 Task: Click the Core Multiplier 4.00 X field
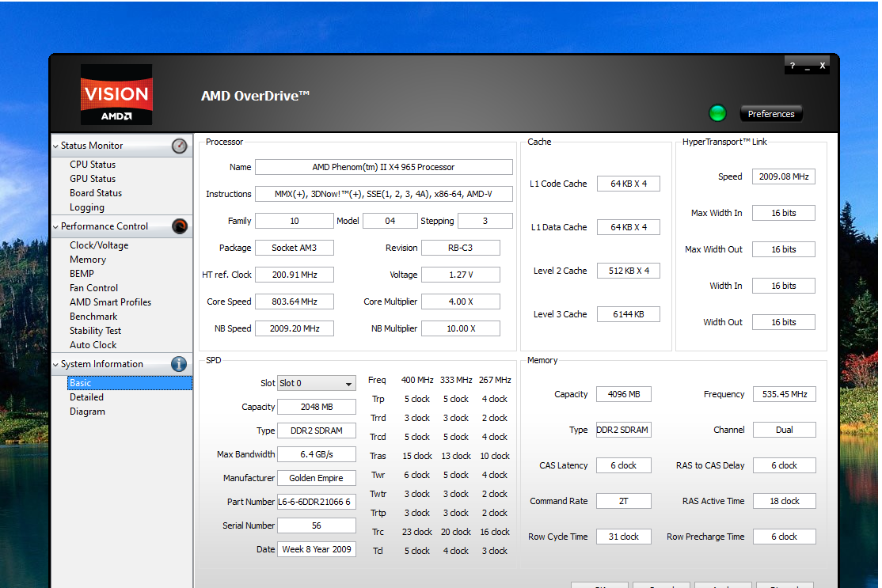461,302
